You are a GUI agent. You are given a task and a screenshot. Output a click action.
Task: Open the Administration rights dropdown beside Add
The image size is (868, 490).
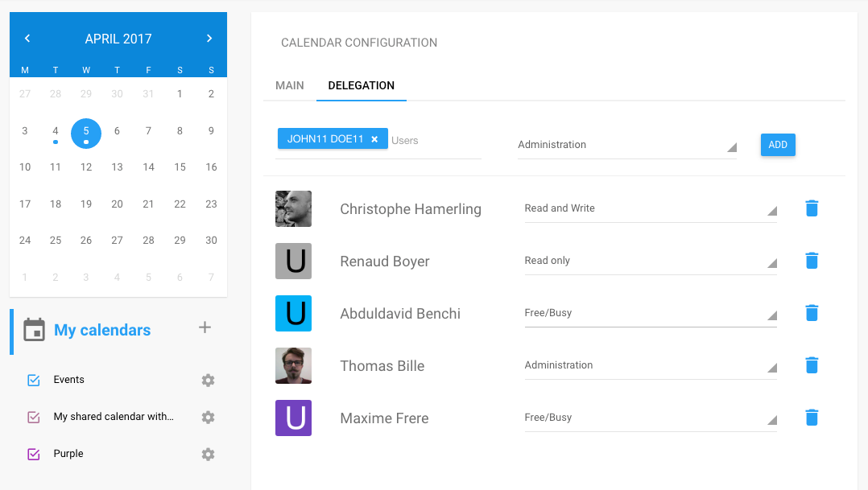click(x=626, y=146)
